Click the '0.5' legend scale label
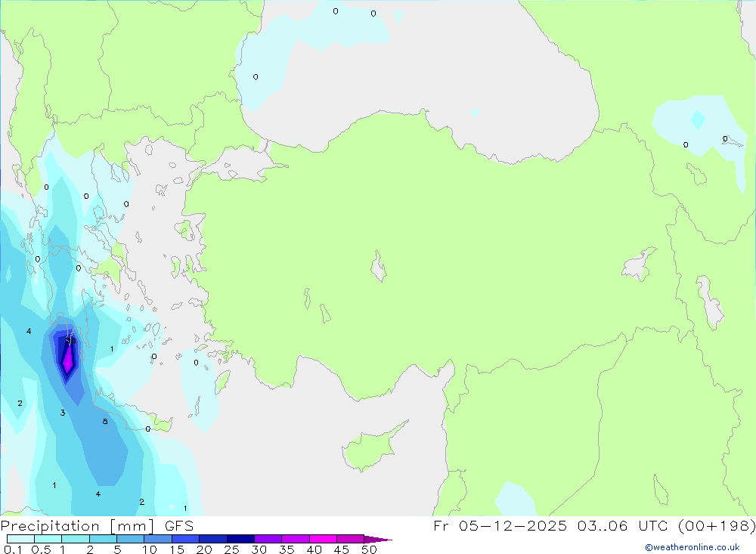Image resolution: width=756 pixels, height=554 pixels. [x=41, y=549]
